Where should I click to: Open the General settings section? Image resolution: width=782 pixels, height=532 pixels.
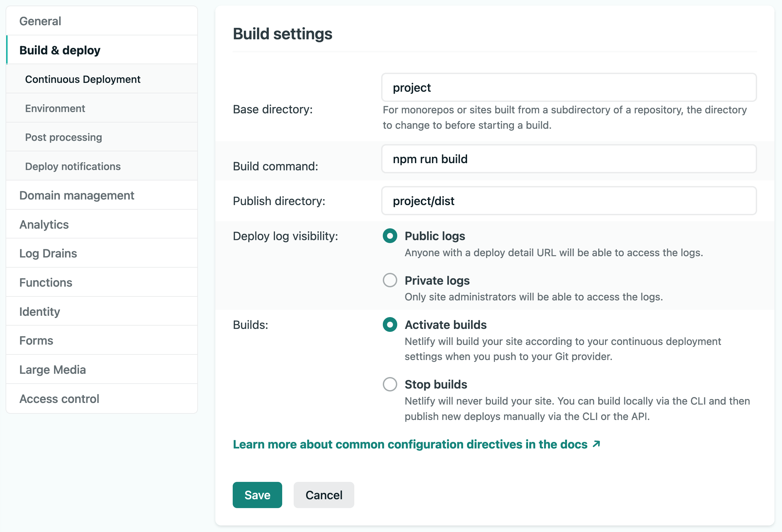(x=40, y=21)
